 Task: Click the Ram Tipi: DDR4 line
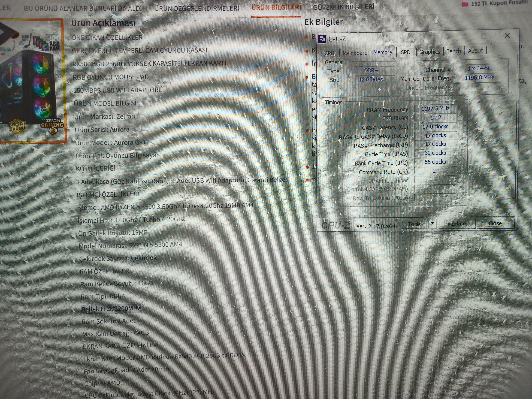pos(103,296)
